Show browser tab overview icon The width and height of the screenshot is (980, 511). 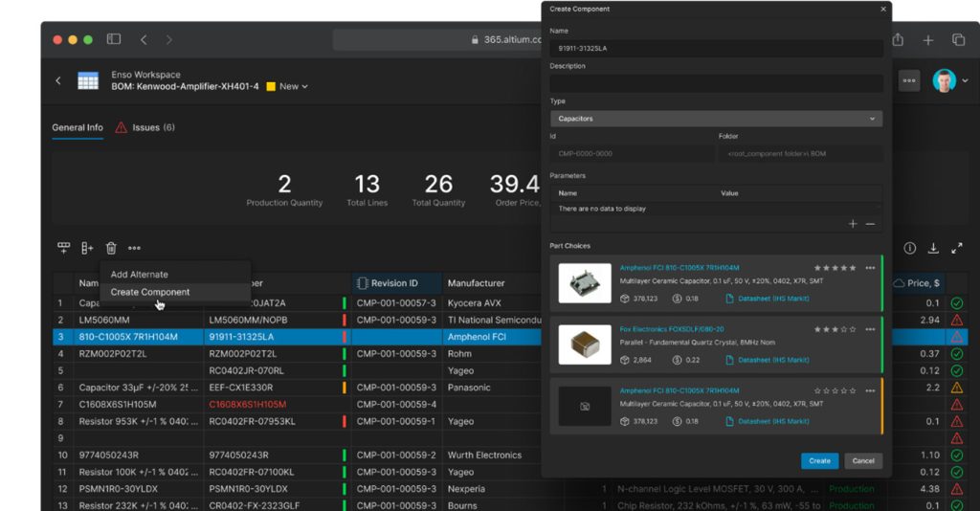tap(958, 40)
